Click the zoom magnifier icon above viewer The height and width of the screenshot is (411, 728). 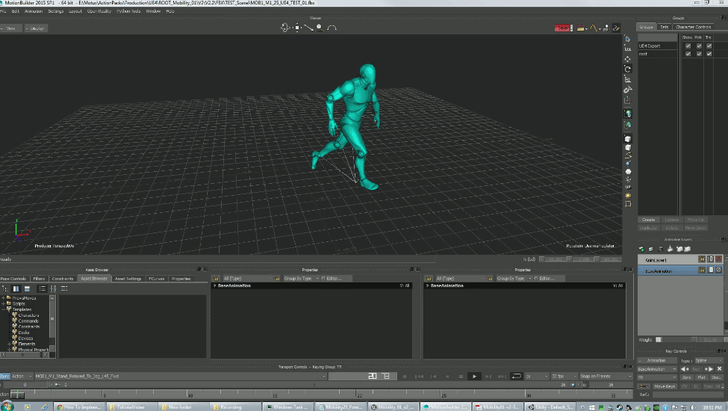[x=319, y=27]
